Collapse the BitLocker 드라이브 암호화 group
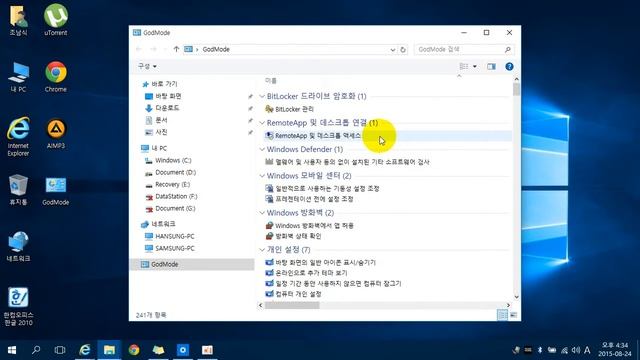Viewport: 640px width, 360px height. pos(262,96)
